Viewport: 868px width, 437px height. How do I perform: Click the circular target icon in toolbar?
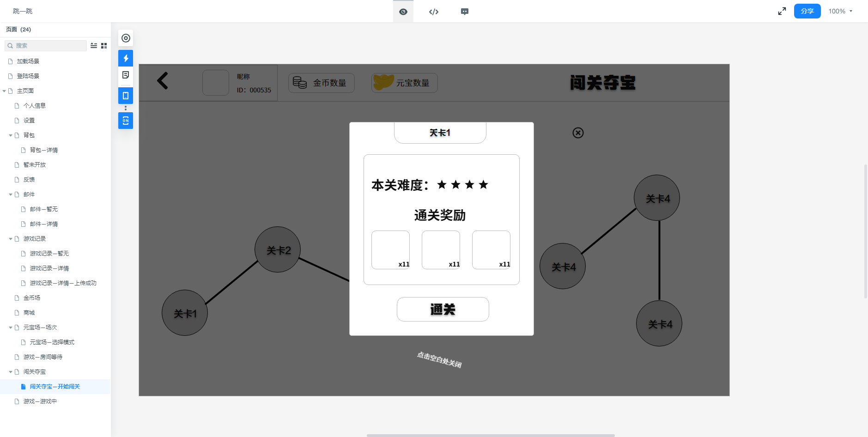[126, 38]
